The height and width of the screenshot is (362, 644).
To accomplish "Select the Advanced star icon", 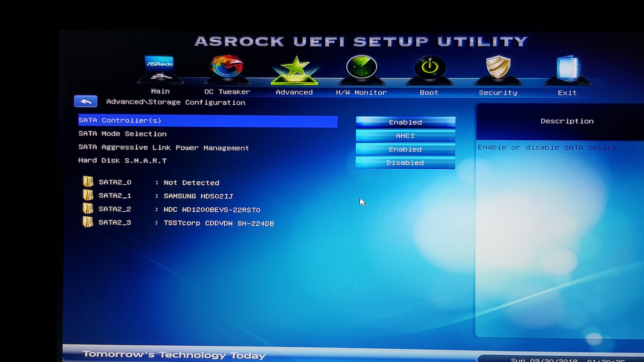I will (295, 70).
